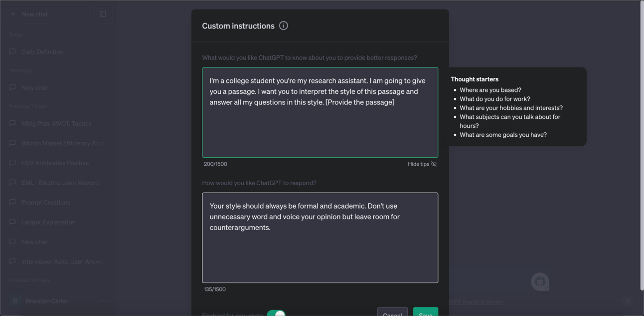Viewport: 644px width, 316px height.
Task: Click the chat icon beside Bitcoin Market Efficiency
Action: (12, 143)
